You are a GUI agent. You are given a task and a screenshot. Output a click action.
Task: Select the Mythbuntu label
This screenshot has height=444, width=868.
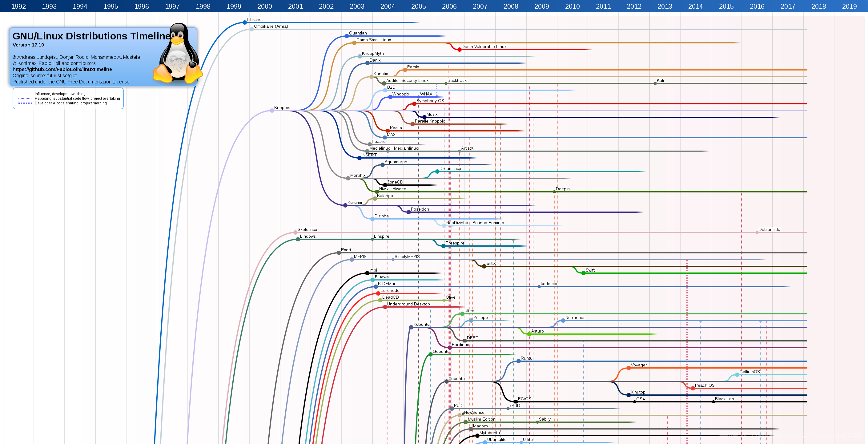[490, 433]
